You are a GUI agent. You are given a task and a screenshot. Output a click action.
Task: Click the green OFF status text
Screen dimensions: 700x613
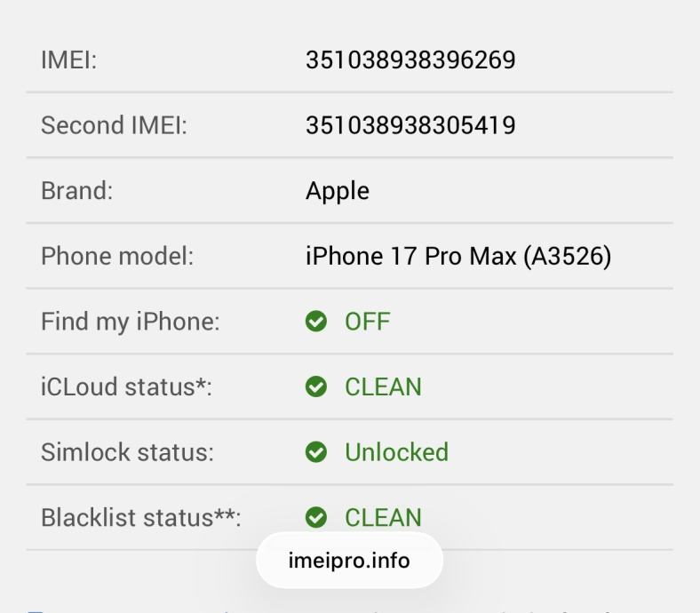tap(368, 322)
